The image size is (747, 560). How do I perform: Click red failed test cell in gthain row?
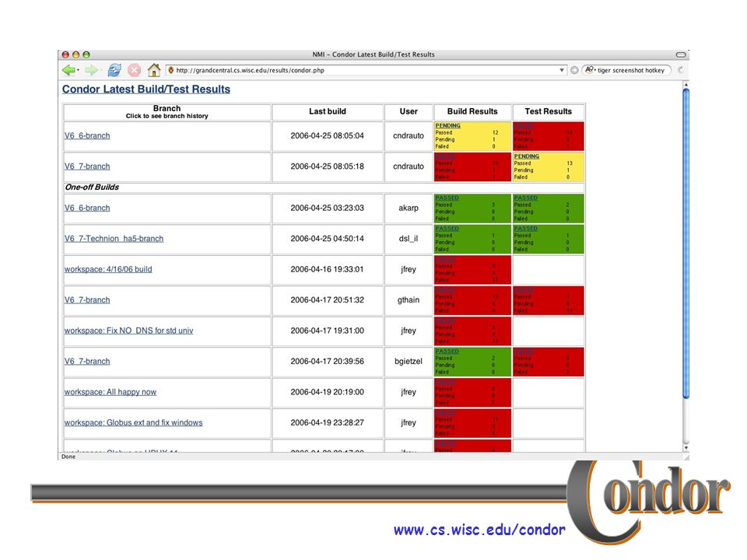[x=549, y=300]
